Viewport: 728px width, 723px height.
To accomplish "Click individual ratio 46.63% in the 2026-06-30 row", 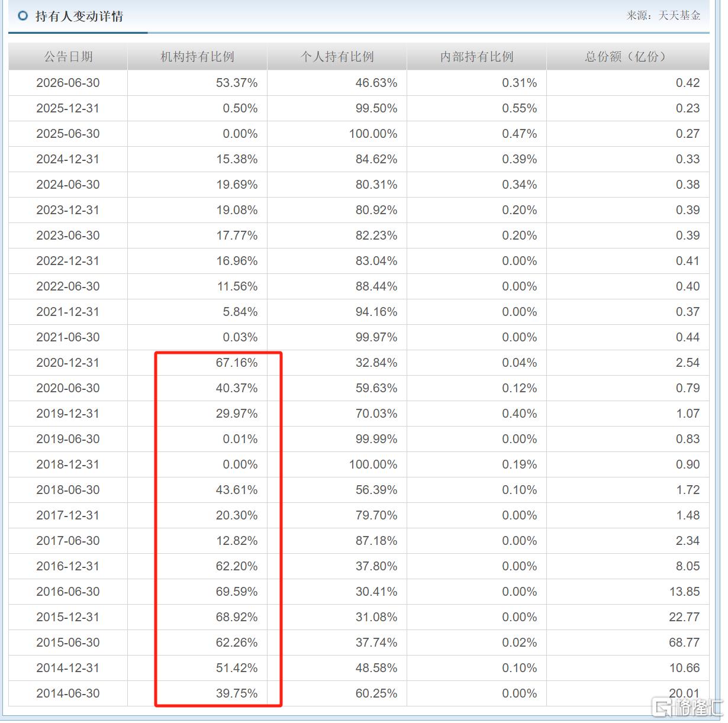I will pos(376,83).
